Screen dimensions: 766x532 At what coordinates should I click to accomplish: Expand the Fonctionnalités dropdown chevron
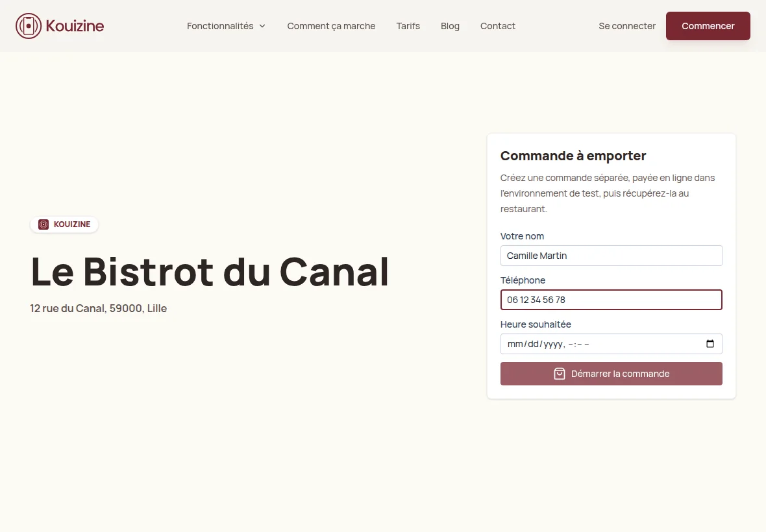click(262, 26)
